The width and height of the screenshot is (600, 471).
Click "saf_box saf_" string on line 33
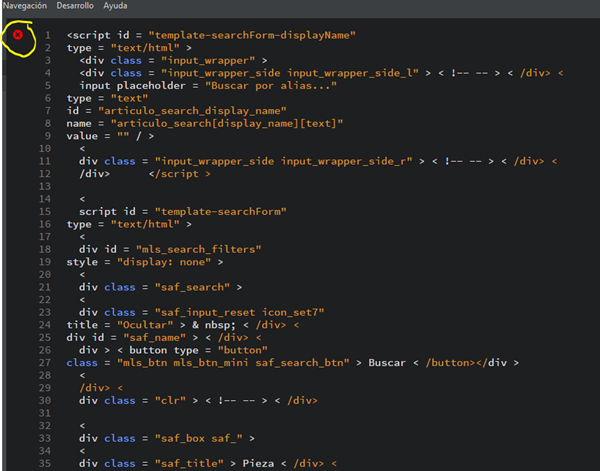click(x=199, y=438)
